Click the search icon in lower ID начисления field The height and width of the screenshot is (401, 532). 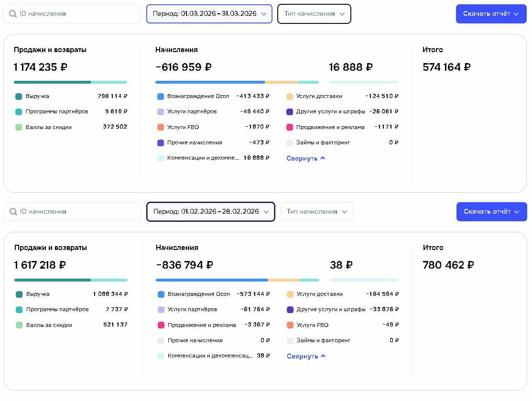pos(13,212)
